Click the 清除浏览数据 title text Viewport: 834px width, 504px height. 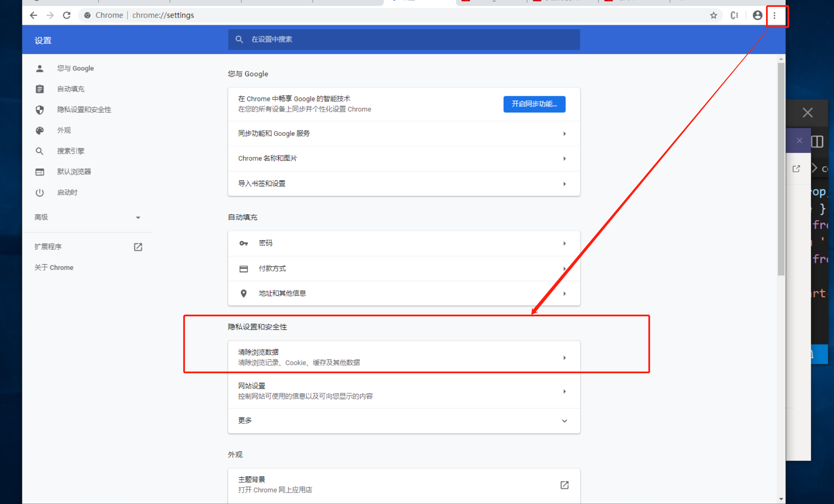[x=258, y=352]
